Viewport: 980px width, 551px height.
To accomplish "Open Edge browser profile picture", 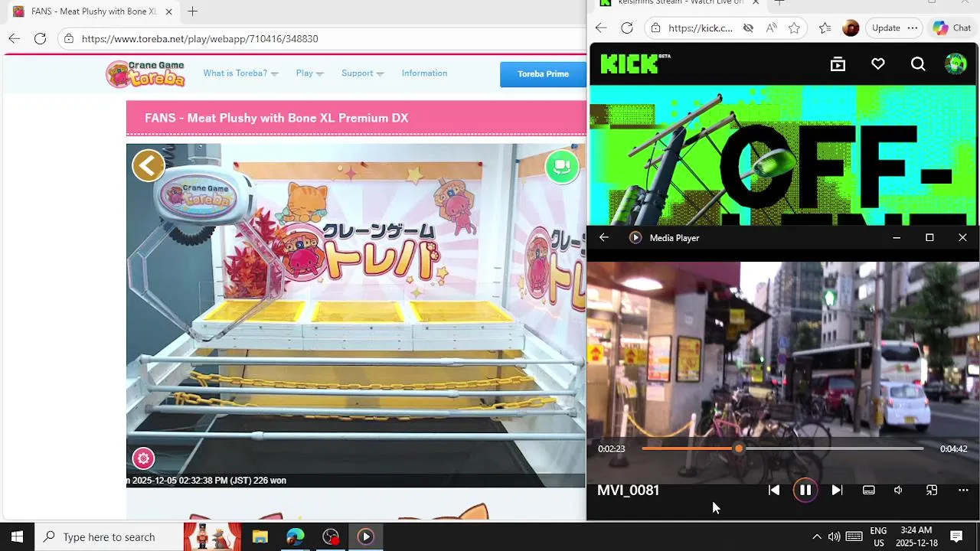I will (x=851, y=28).
